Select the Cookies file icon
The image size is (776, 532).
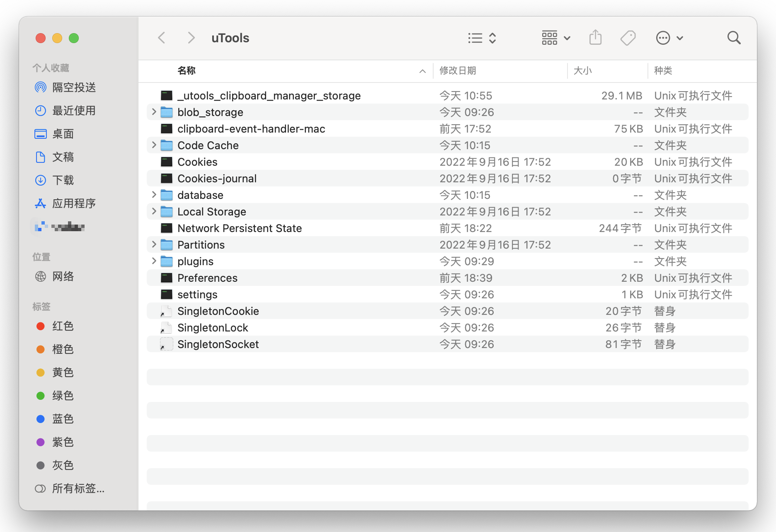click(x=167, y=162)
